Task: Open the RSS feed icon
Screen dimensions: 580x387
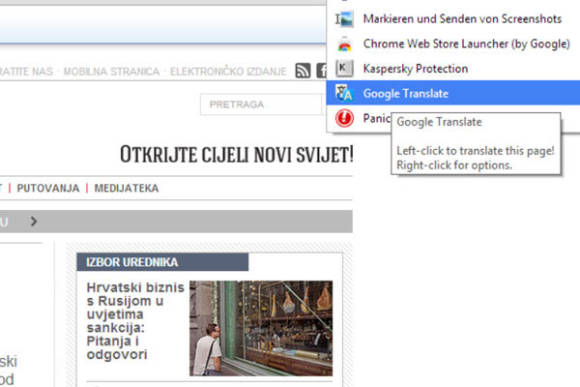Action: 303,70
